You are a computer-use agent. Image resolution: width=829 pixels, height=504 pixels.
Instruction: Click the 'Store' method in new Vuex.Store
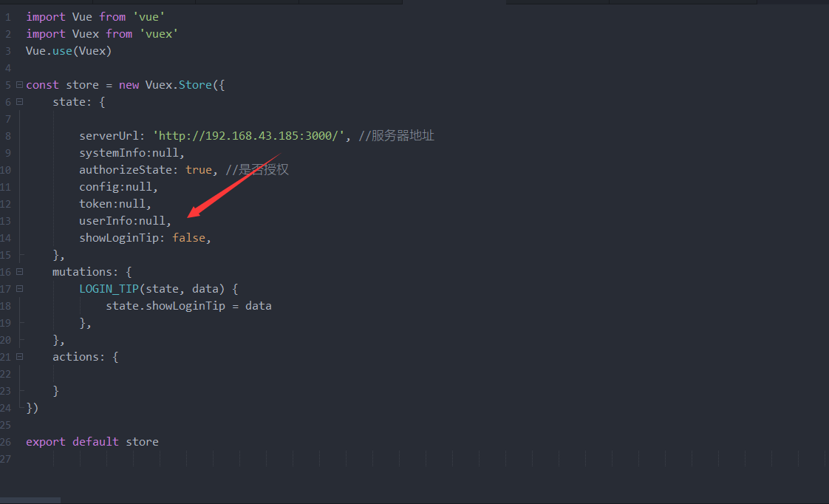195,85
